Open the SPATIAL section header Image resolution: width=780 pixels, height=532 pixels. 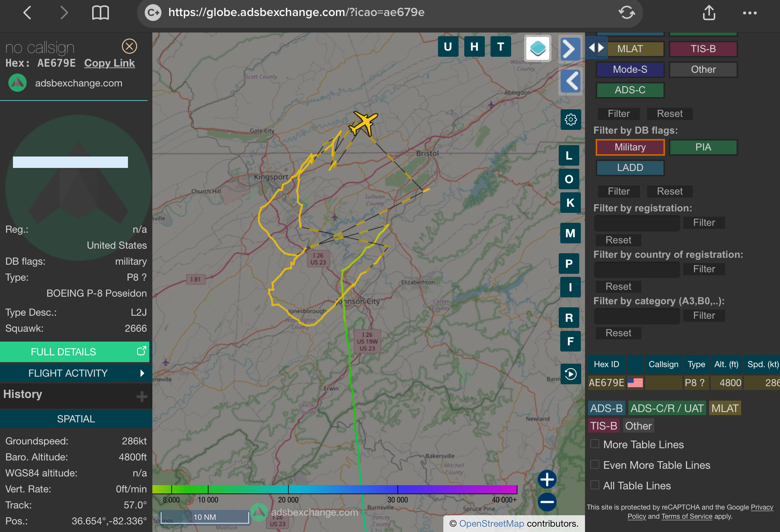(x=76, y=419)
